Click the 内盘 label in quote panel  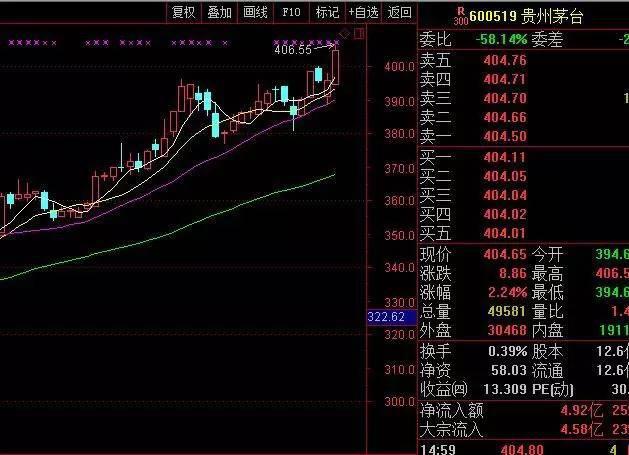547,330
